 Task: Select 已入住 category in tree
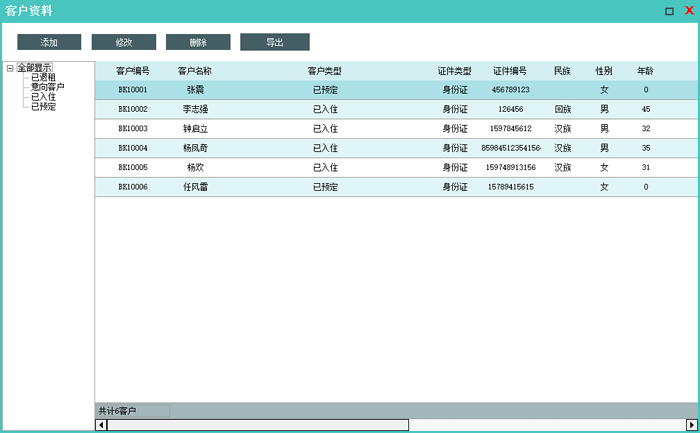[x=43, y=97]
